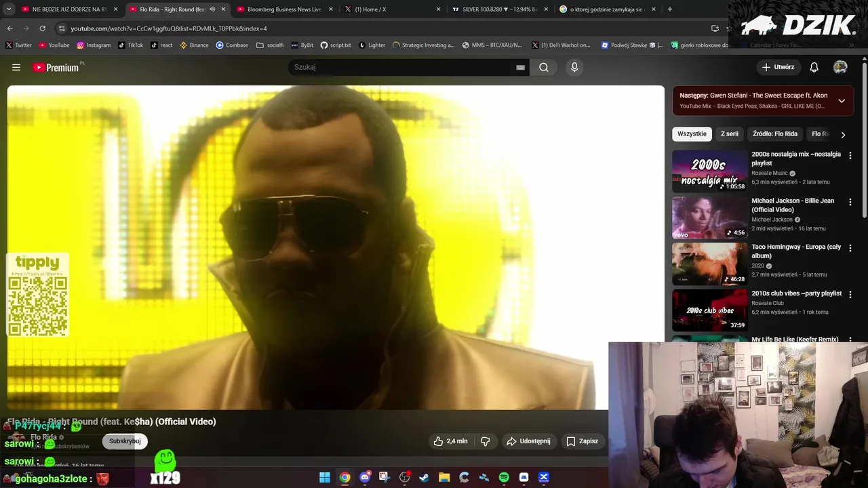Open the MMS – BTC/XAU bookmark
Image resolution: width=868 pixels, height=488 pixels.
[x=492, y=45]
